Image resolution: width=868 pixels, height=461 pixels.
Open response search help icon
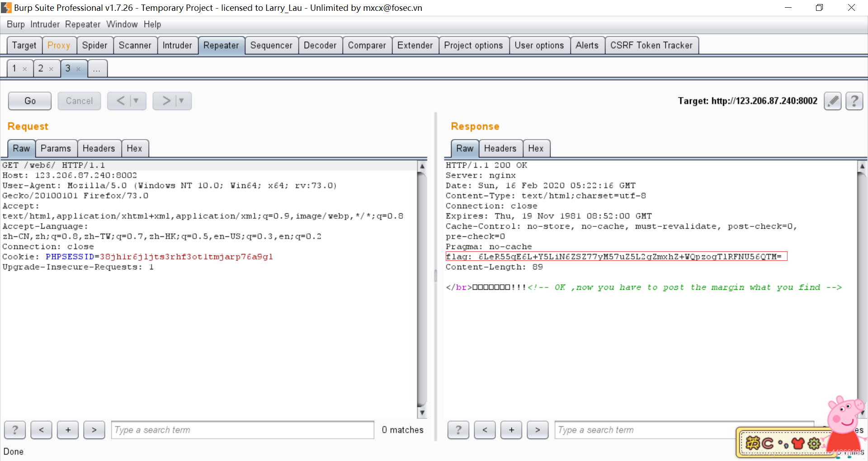click(458, 430)
